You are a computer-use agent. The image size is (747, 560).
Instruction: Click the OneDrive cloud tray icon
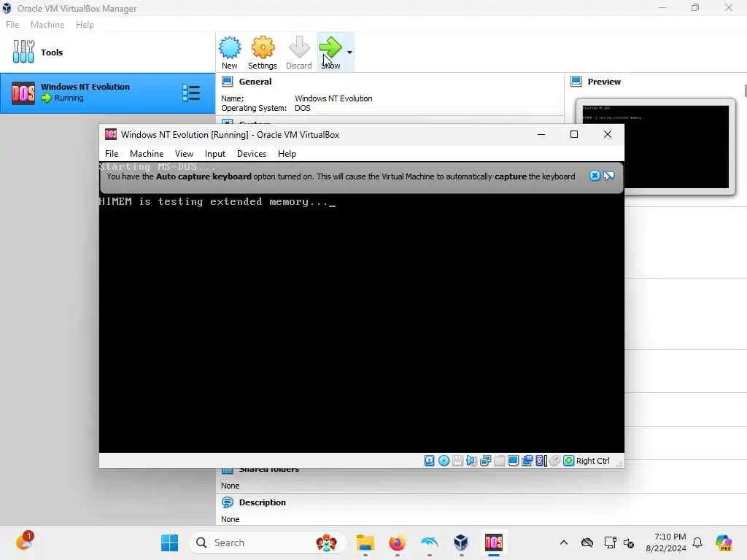tap(587, 542)
